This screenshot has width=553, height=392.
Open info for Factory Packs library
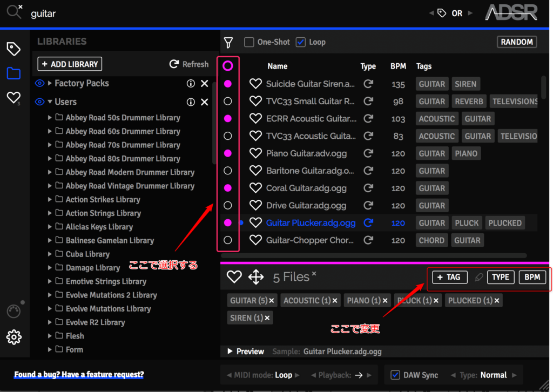[x=191, y=84]
